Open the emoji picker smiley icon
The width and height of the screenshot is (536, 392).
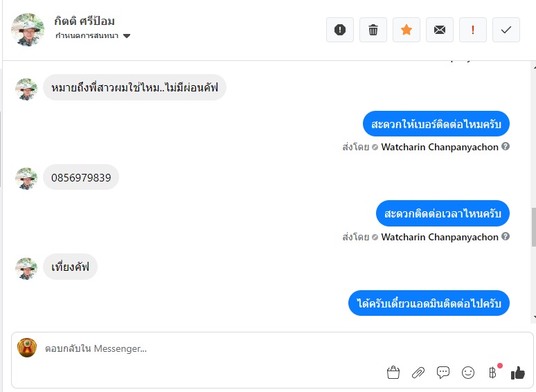point(468,373)
